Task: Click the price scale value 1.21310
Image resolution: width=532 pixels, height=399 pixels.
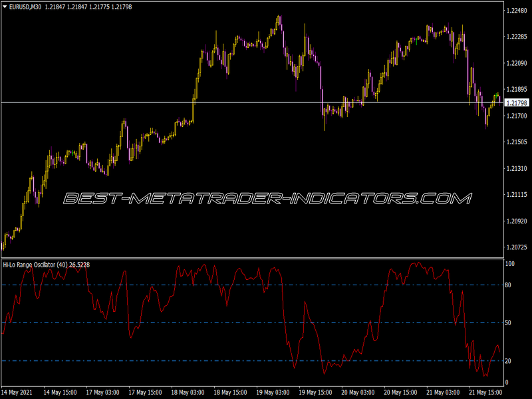Action: click(517, 168)
